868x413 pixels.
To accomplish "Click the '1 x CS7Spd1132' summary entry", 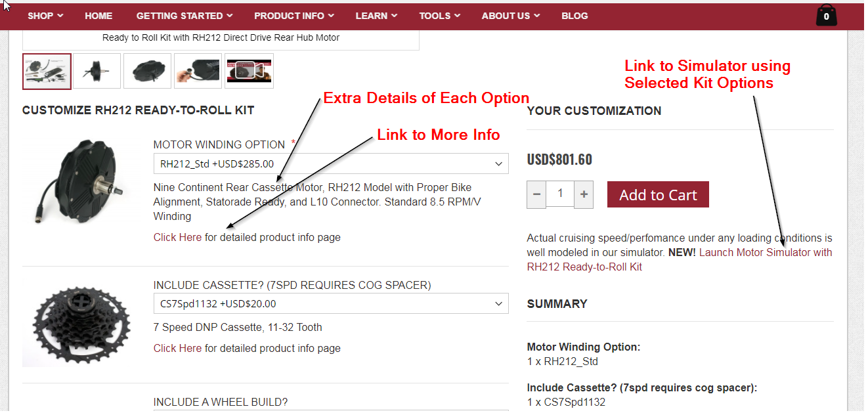I will pyautogui.click(x=566, y=402).
